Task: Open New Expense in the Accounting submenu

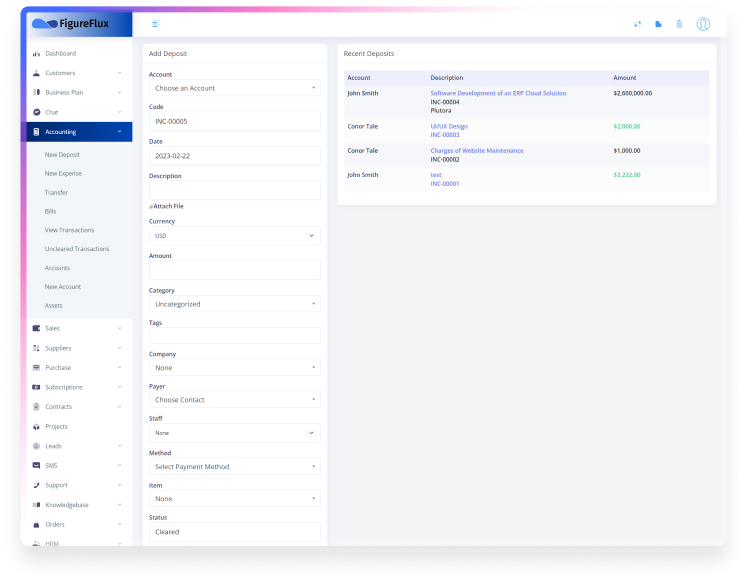Action: tap(63, 173)
